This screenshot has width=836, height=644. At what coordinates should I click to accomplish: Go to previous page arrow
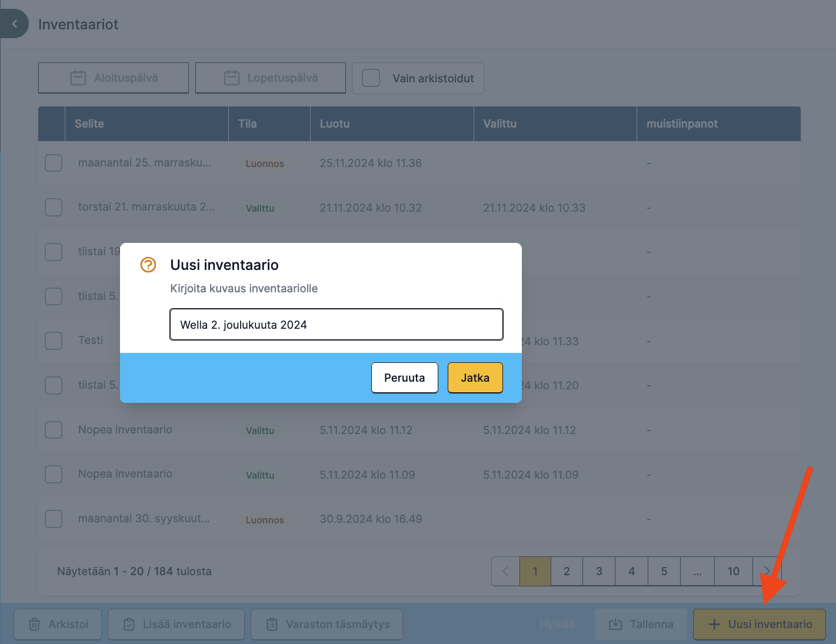(x=505, y=571)
